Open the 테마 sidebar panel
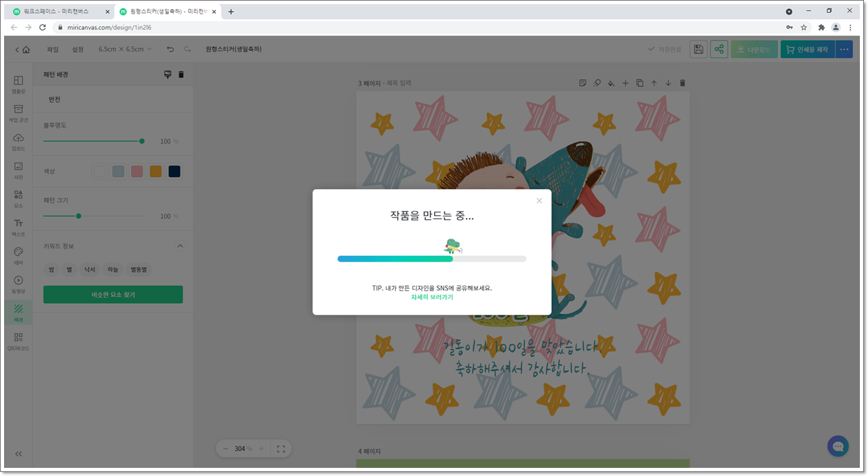The height and width of the screenshot is (476, 868). (18, 255)
